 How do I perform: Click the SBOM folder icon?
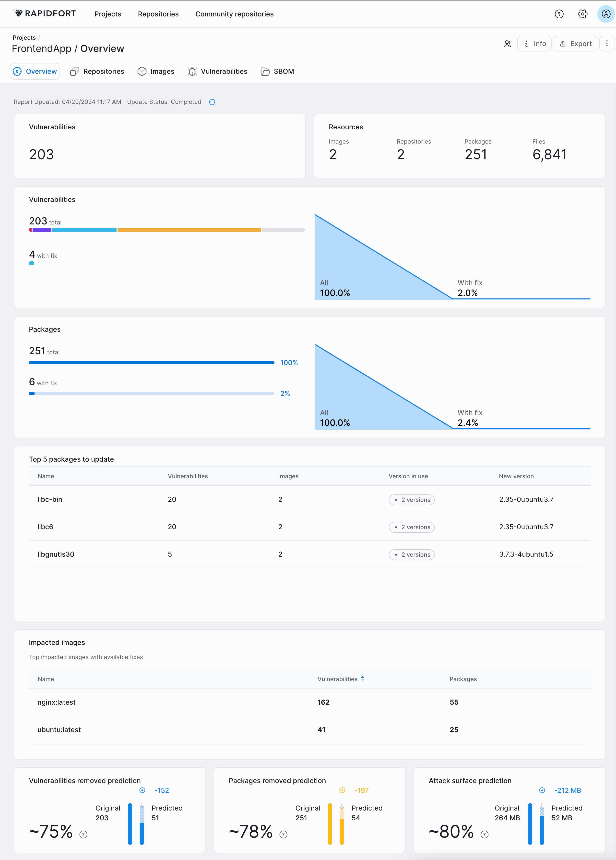tap(265, 71)
